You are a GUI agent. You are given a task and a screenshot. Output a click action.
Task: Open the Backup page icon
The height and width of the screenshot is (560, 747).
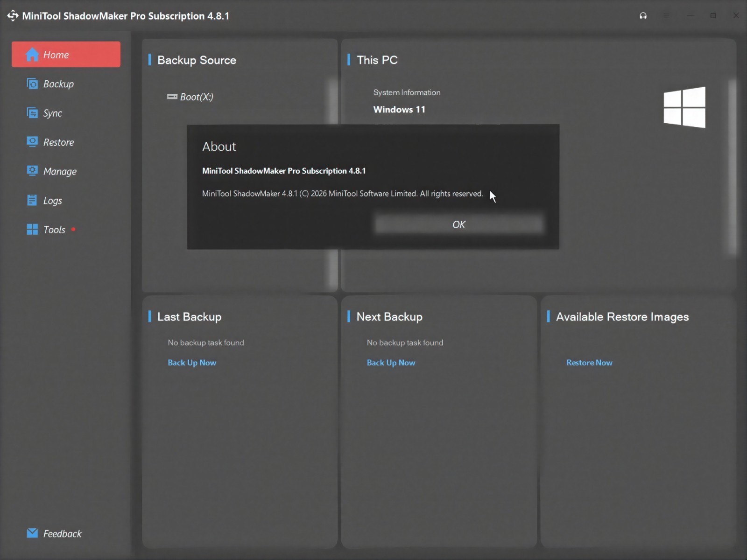click(x=32, y=84)
